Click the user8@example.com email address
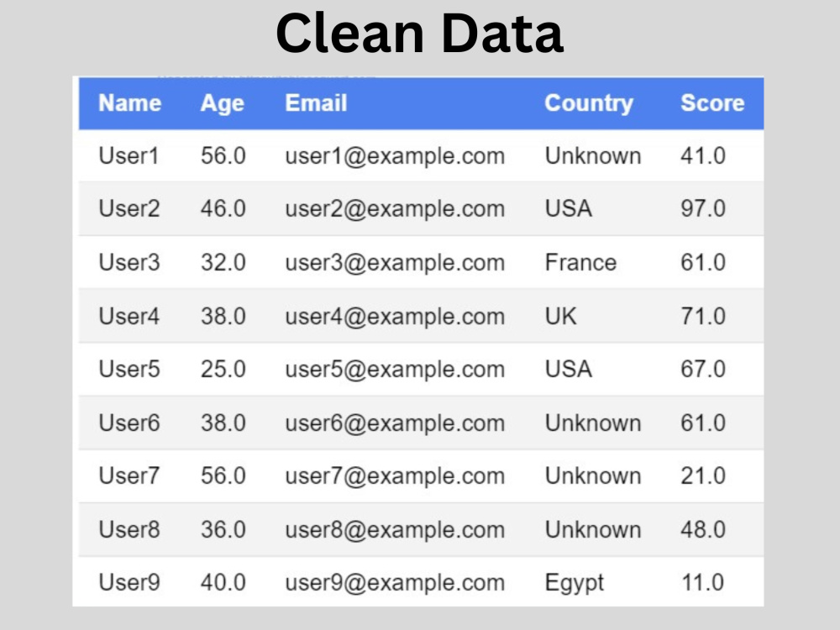Viewport: 840px width, 630px height. point(395,530)
